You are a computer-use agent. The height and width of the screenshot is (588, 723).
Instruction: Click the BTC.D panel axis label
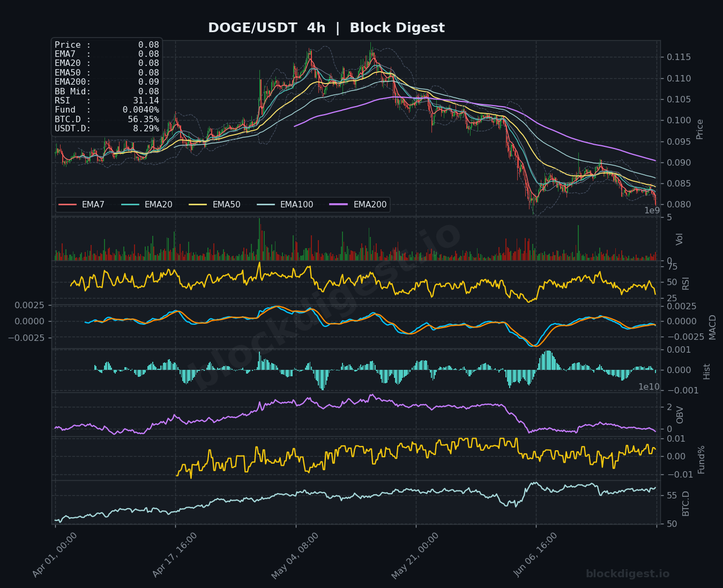tap(685, 504)
